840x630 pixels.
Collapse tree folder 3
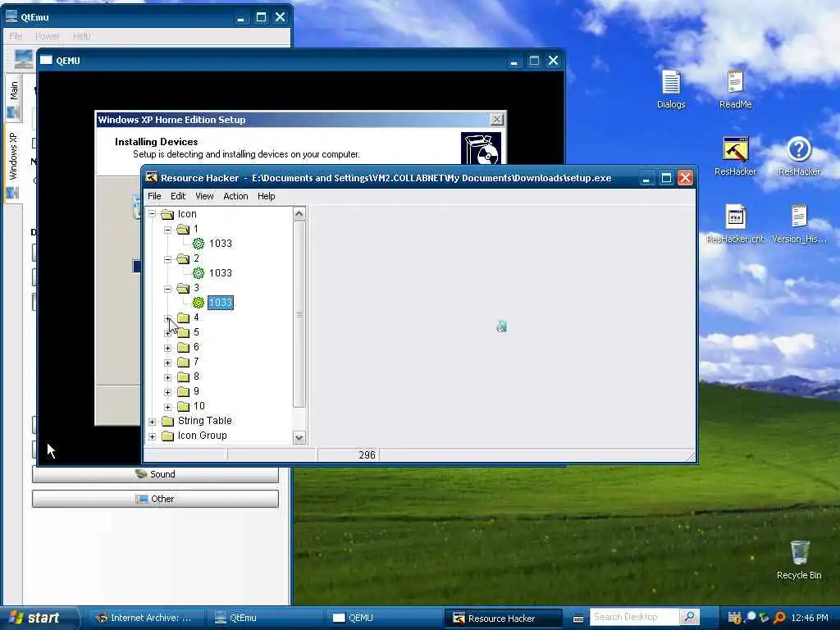[167, 288]
